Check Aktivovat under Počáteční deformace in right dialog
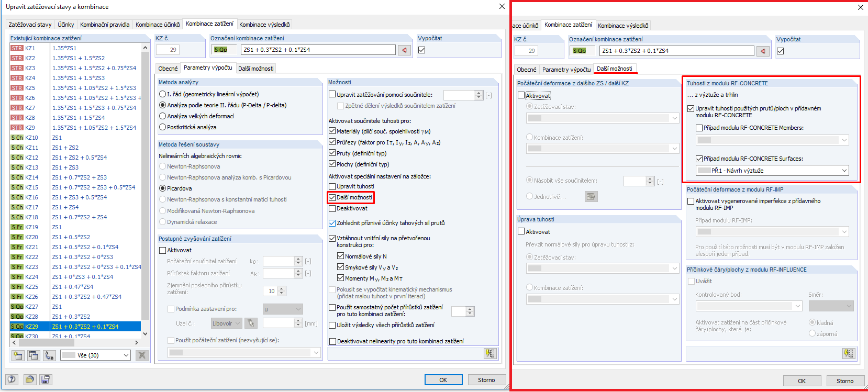The width and height of the screenshot is (868, 392). (x=521, y=95)
